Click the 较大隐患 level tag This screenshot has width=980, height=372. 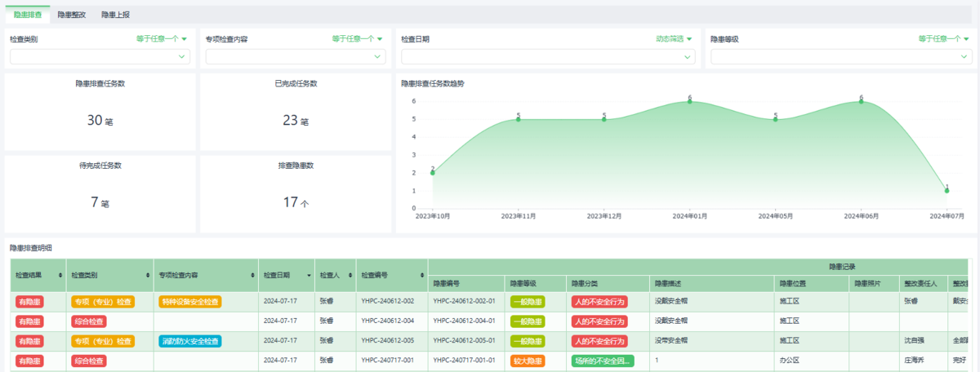point(528,361)
